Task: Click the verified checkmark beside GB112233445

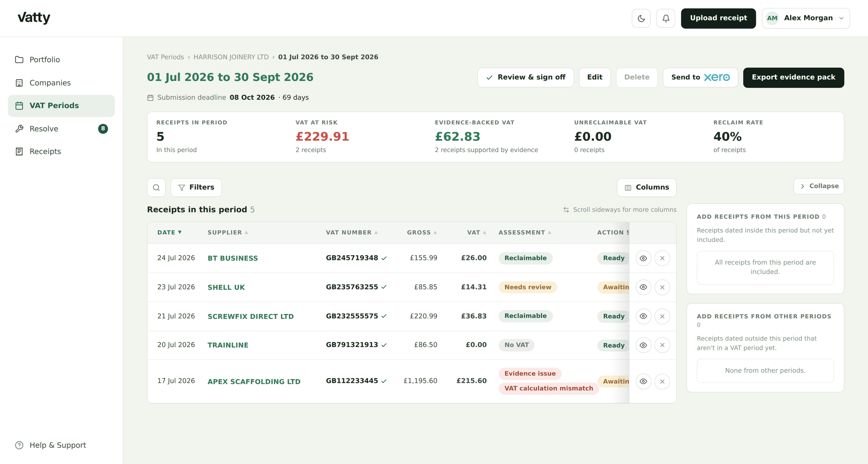Action: (x=384, y=381)
